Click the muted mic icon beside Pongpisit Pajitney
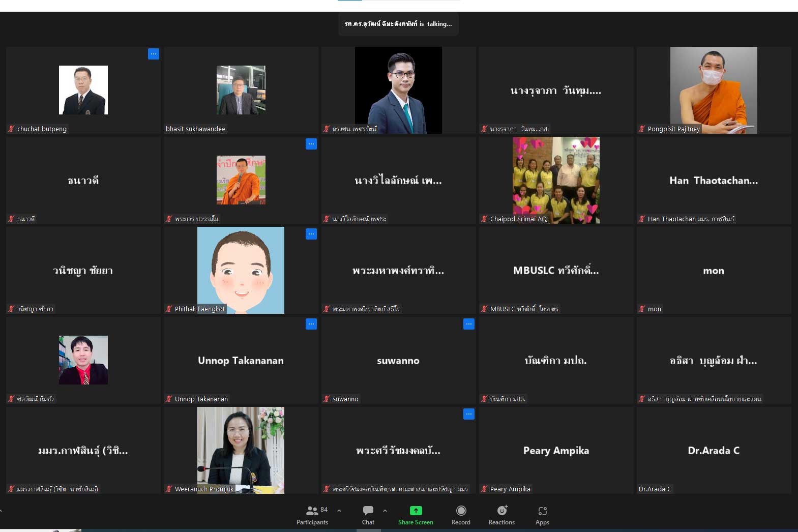Viewport: 798px width, 532px height. 642,129
